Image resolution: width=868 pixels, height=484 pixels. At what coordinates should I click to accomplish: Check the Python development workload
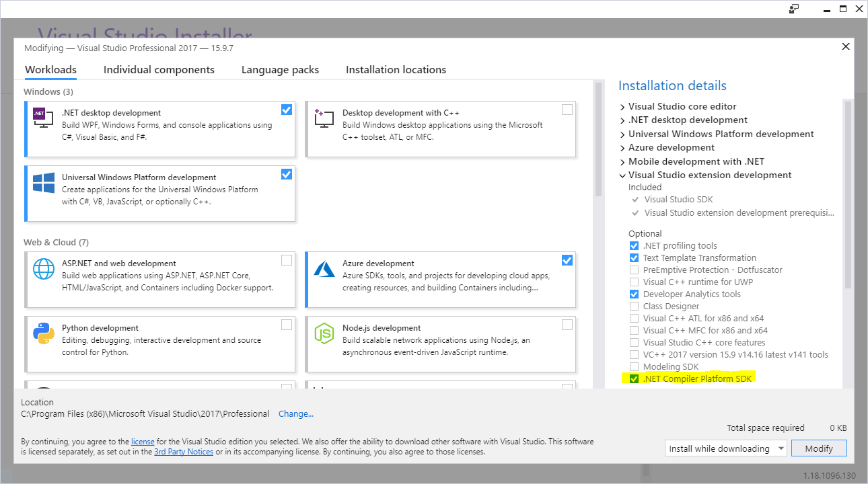287,325
